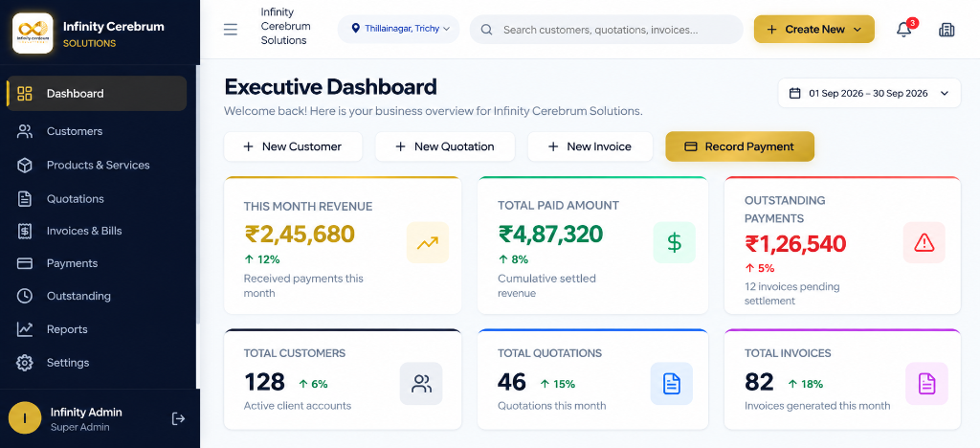
Task: Toggle sidebar with the hamburger menu icon
Action: click(x=231, y=30)
